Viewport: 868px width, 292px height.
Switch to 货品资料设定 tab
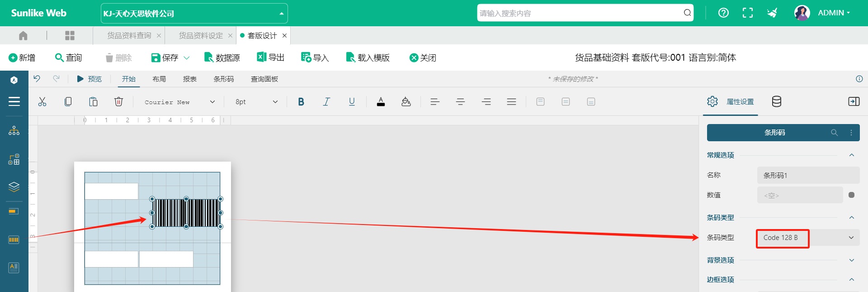click(201, 36)
